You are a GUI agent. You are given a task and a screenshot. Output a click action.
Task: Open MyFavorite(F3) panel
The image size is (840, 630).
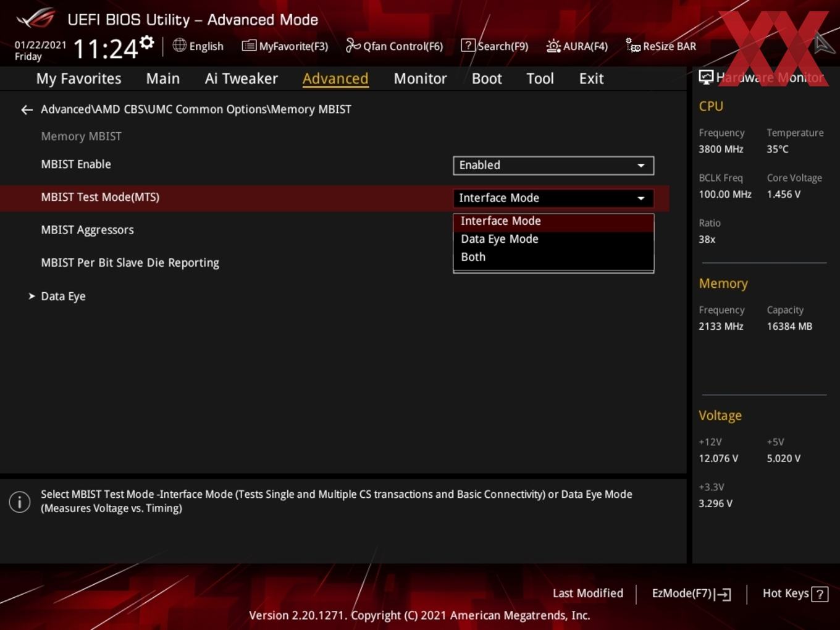pyautogui.click(x=285, y=46)
